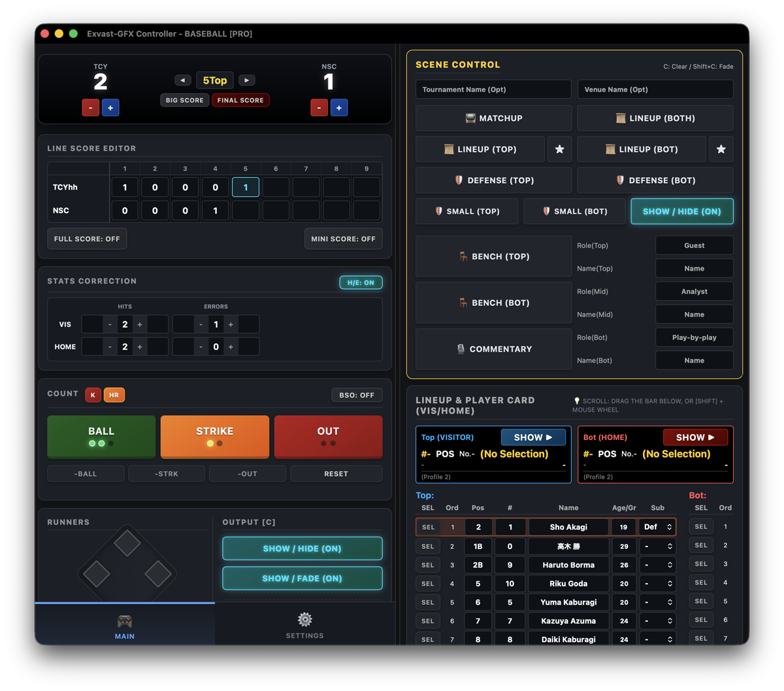Increase NSC score with plus button
Viewport: 784px width, 691px height.
339,108
